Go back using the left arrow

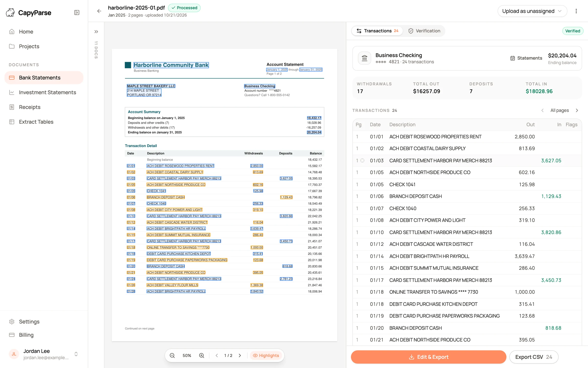click(x=99, y=11)
